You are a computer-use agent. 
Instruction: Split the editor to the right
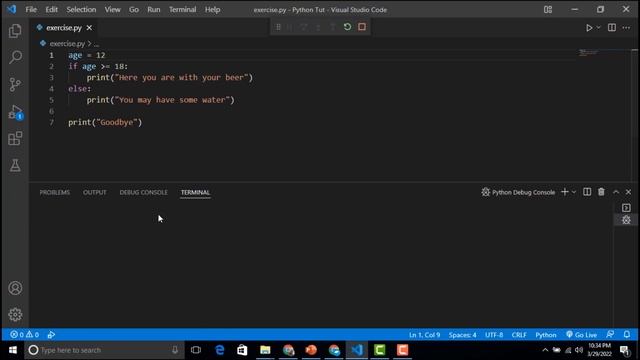pos(612,28)
